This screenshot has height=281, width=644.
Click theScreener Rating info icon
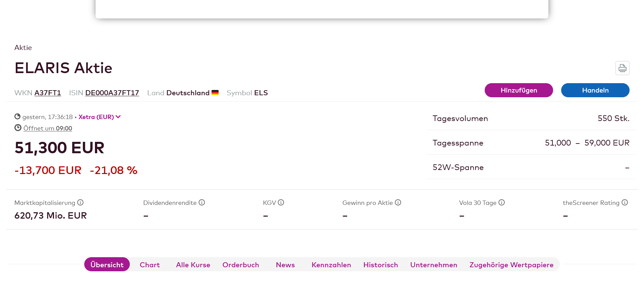tap(625, 203)
